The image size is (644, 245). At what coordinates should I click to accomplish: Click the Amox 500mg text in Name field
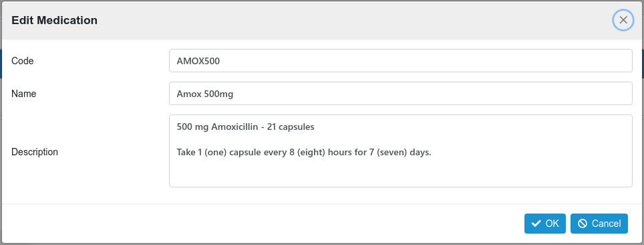click(205, 94)
